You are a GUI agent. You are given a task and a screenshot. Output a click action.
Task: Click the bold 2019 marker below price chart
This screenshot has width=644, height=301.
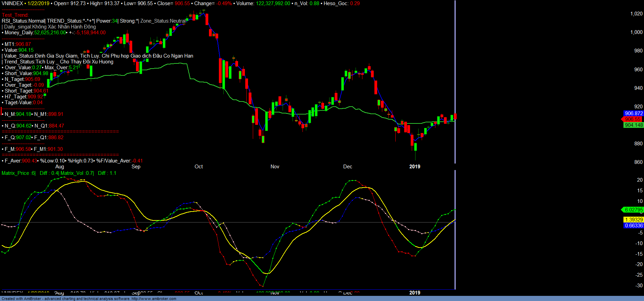pos(414,167)
